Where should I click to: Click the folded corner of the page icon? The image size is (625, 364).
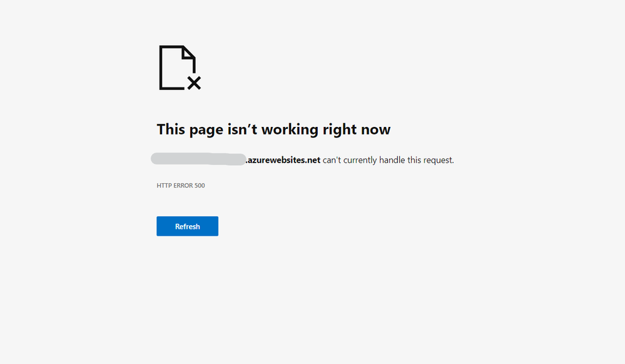click(x=189, y=53)
